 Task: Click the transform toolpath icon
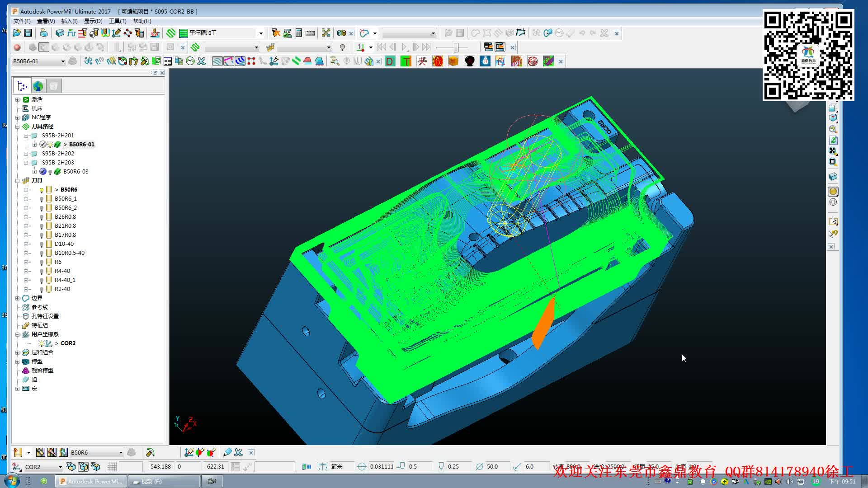[89, 61]
